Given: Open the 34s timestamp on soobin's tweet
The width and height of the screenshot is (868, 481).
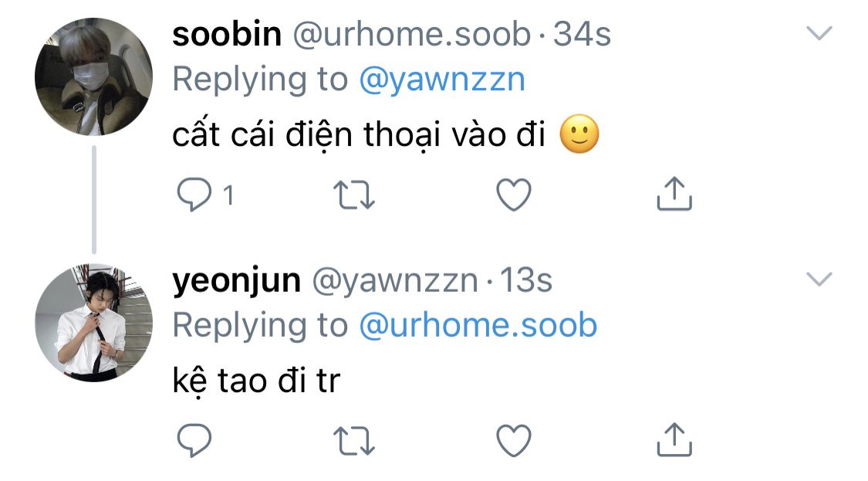Looking at the screenshot, I should [x=582, y=34].
